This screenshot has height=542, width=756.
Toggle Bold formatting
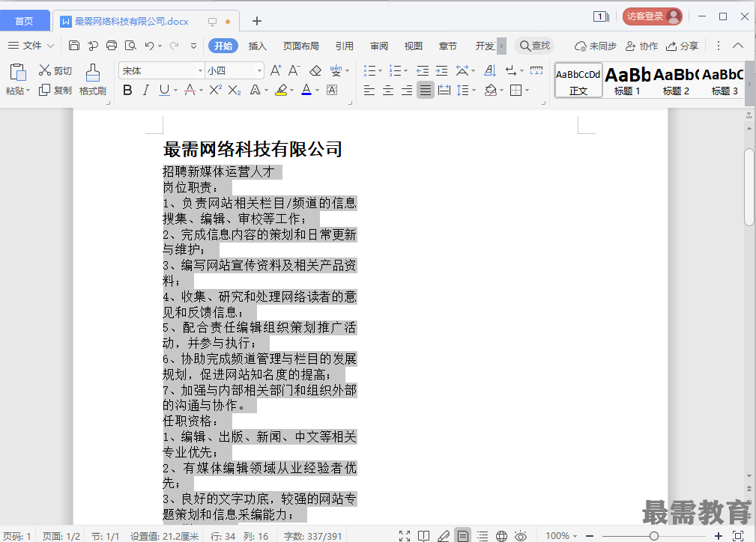(127, 90)
